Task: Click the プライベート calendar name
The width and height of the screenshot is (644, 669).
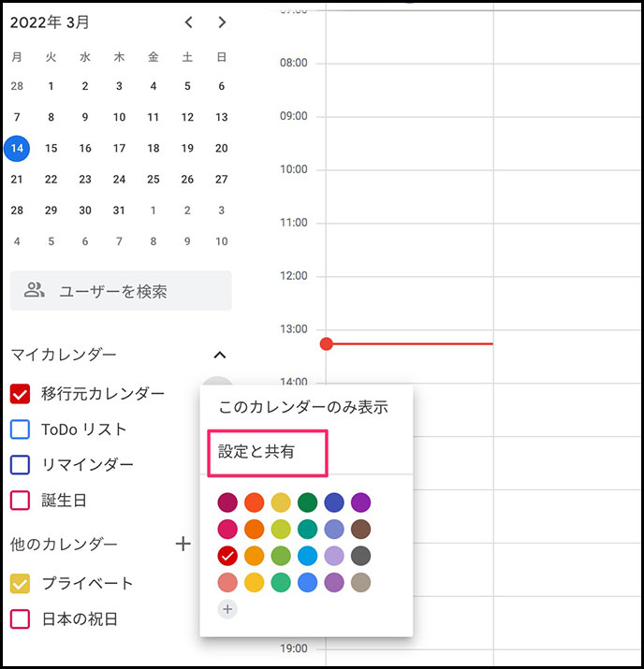Action: 87,583
